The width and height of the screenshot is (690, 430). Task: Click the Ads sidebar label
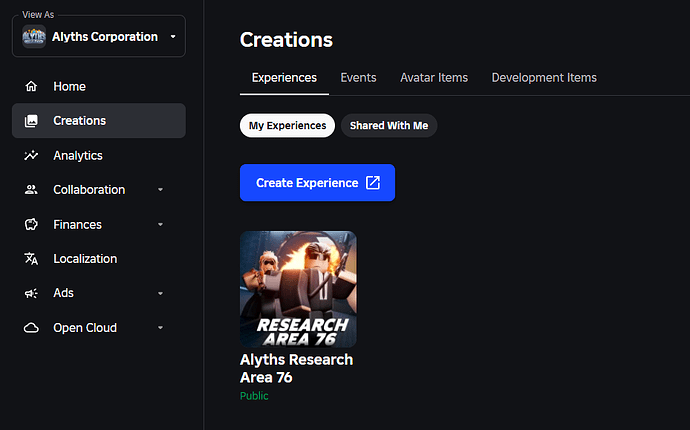pos(63,293)
